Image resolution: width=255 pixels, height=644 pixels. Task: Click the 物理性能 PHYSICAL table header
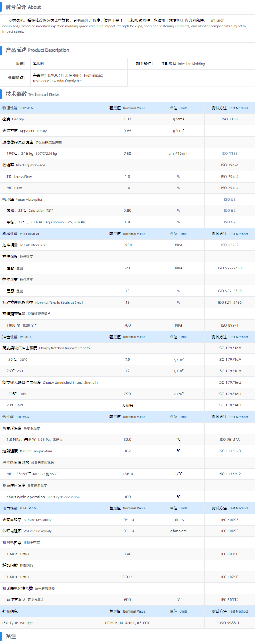(19, 108)
